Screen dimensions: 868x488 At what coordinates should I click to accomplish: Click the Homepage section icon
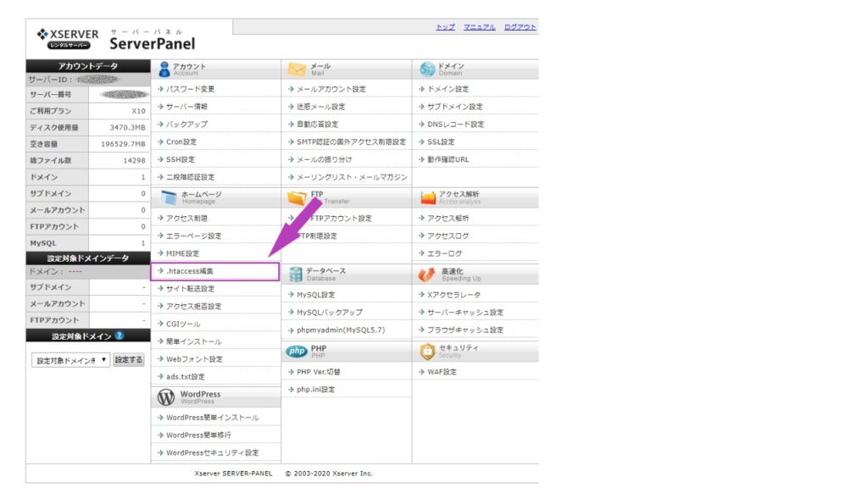click(169, 197)
